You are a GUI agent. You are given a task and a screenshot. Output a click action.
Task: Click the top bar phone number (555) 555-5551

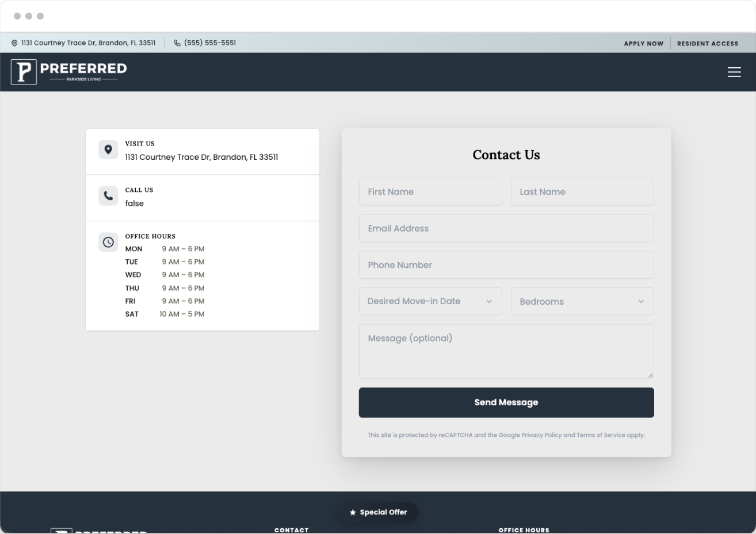click(210, 43)
